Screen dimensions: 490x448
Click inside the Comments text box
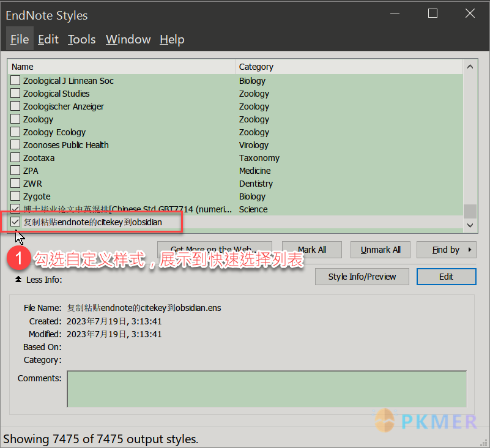point(267,389)
